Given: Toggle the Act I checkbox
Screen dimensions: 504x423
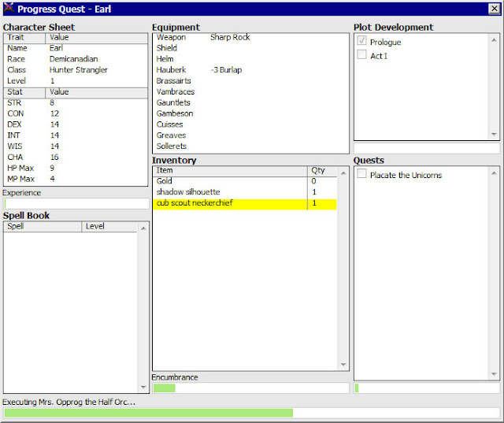Looking at the screenshot, I should tap(361, 54).
